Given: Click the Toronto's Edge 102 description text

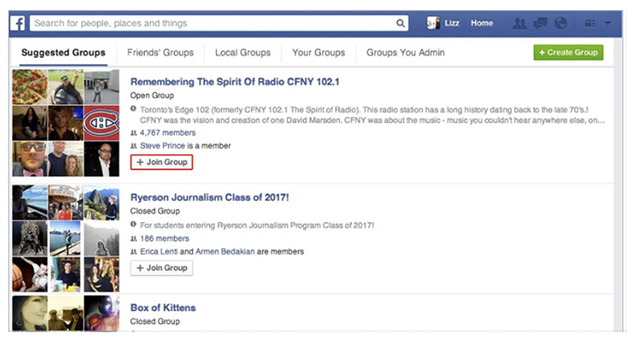Looking at the screenshot, I should coord(372,115).
